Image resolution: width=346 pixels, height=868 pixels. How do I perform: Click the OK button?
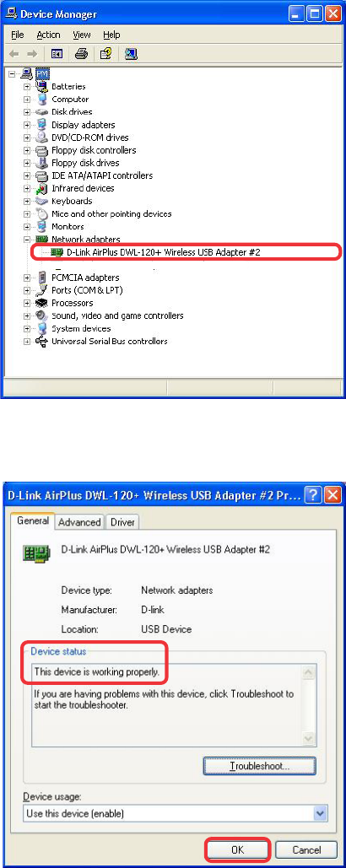[238, 849]
